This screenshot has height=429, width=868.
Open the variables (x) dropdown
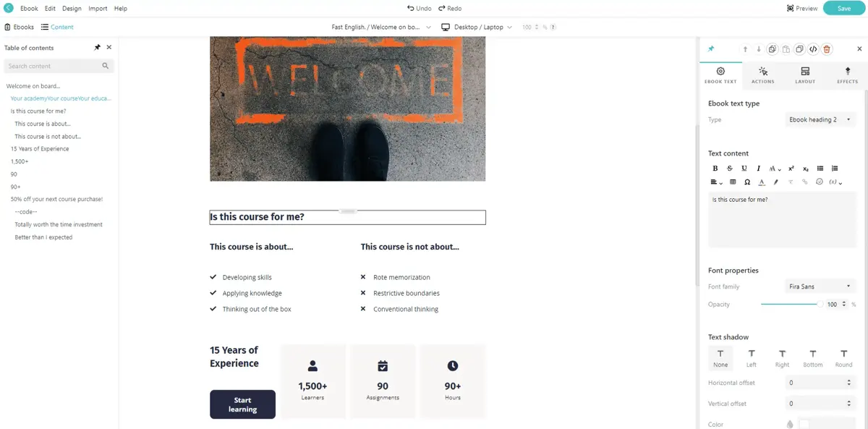[x=835, y=182]
